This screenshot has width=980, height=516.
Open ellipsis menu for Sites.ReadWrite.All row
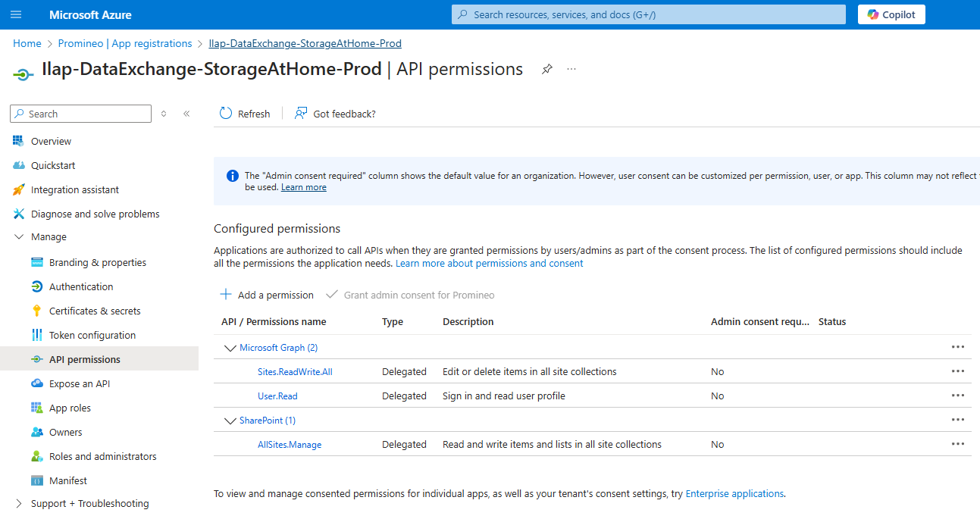click(x=958, y=371)
